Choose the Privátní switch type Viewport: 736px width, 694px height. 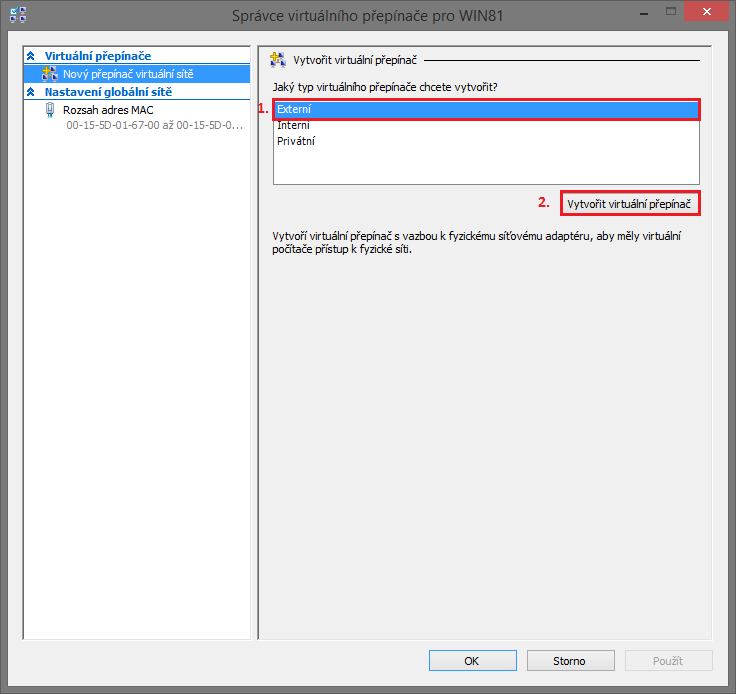[486, 141]
